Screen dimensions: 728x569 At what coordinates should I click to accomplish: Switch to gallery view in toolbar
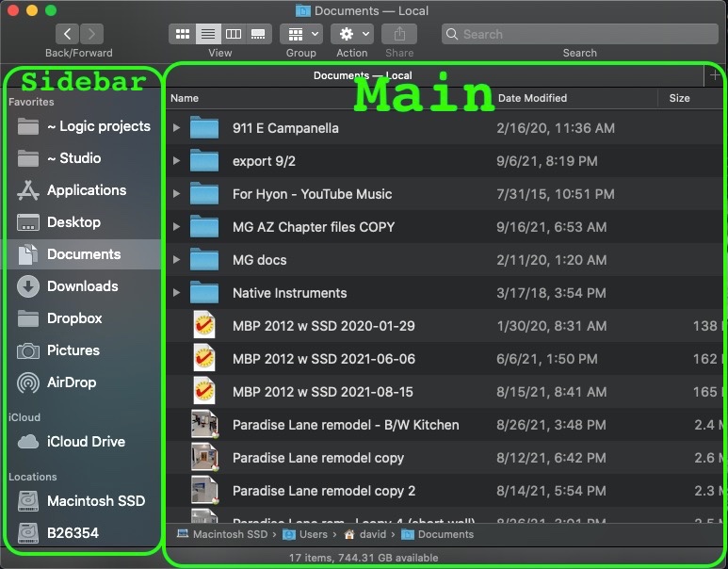(x=259, y=34)
